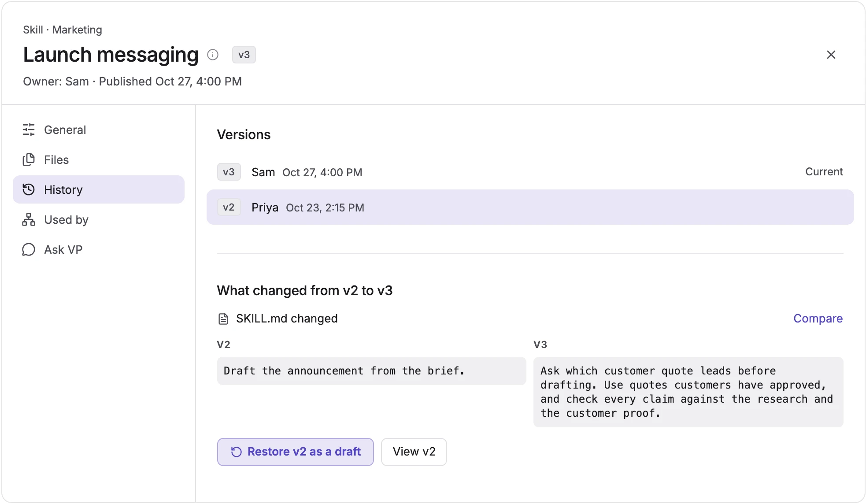Click the Current label on v3 row
866x504 pixels.
(824, 172)
